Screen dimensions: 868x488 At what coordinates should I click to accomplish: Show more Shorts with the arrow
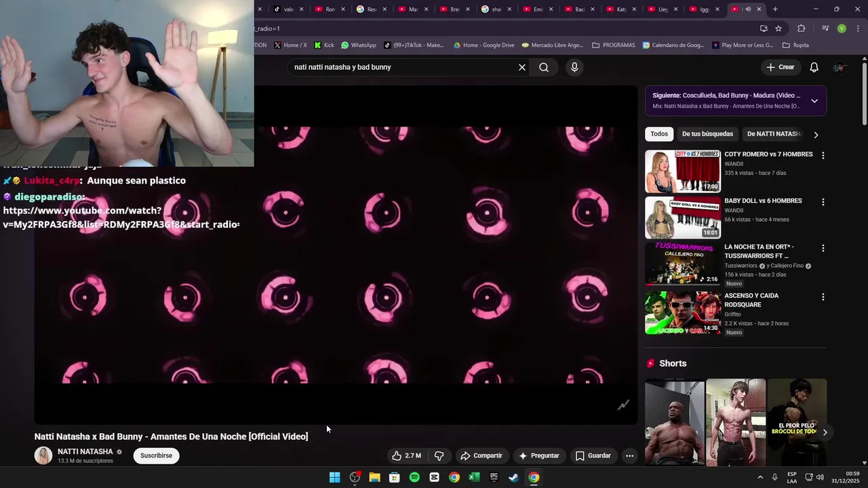tap(825, 432)
